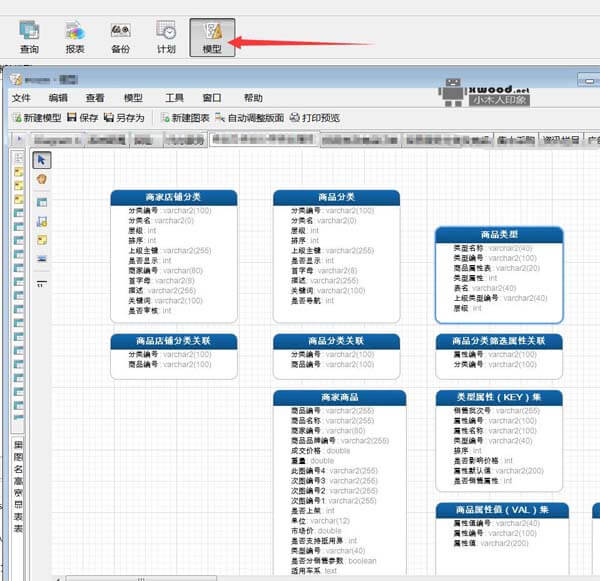Select the 商家店铺分类 table header
The height and width of the screenshot is (581, 600).
tap(174, 197)
